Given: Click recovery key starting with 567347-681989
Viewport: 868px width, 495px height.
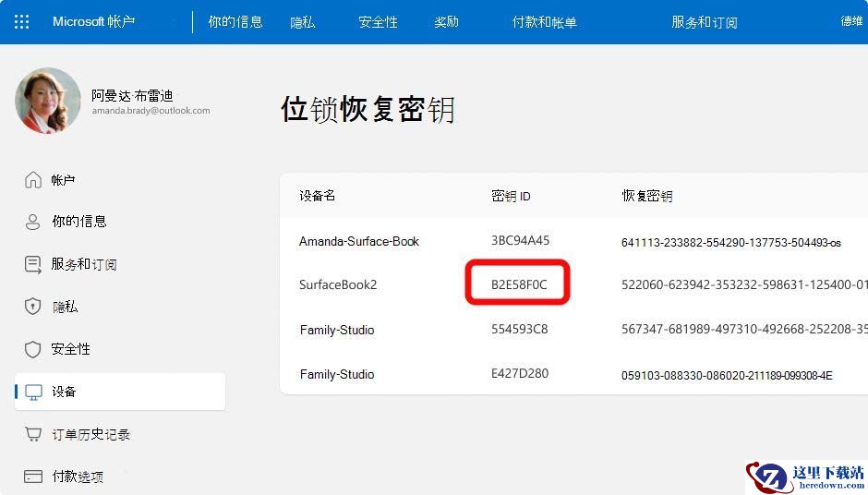Looking at the screenshot, I should (x=744, y=329).
